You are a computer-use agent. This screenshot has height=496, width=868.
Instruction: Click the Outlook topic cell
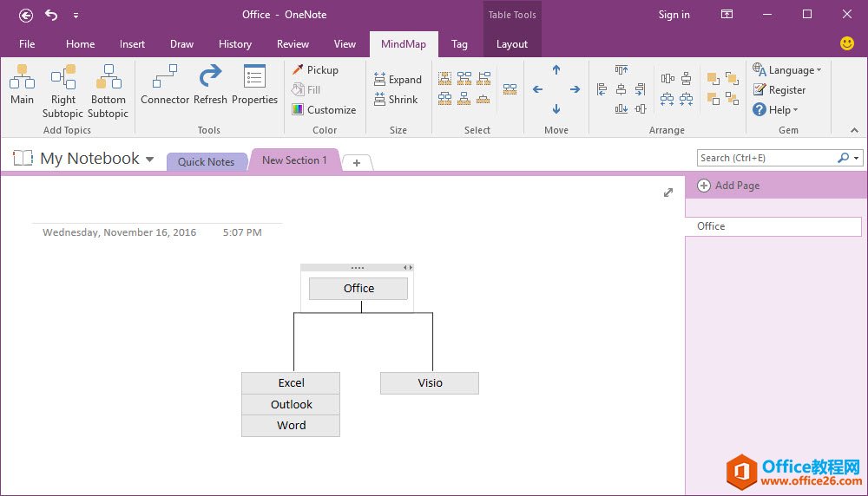point(291,404)
